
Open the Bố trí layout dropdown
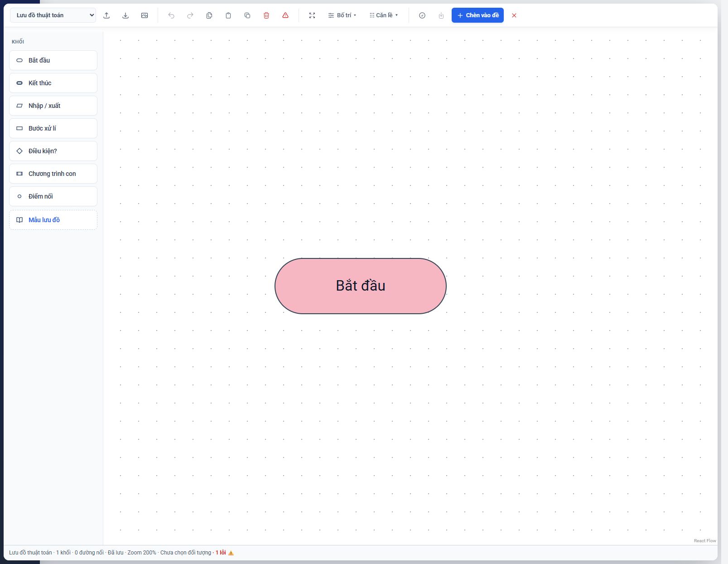click(x=342, y=15)
